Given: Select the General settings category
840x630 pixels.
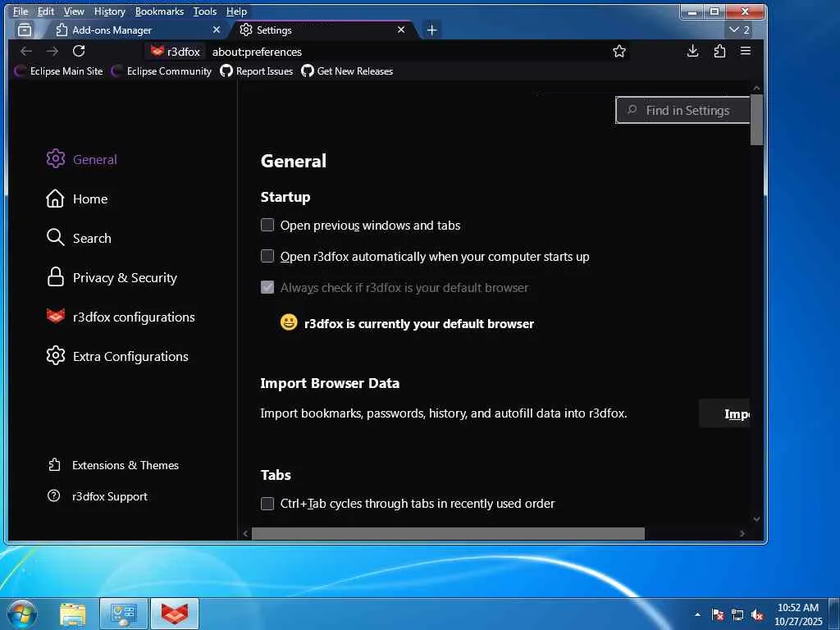Looking at the screenshot, I should pyautogui.click(x=81, y=159).
